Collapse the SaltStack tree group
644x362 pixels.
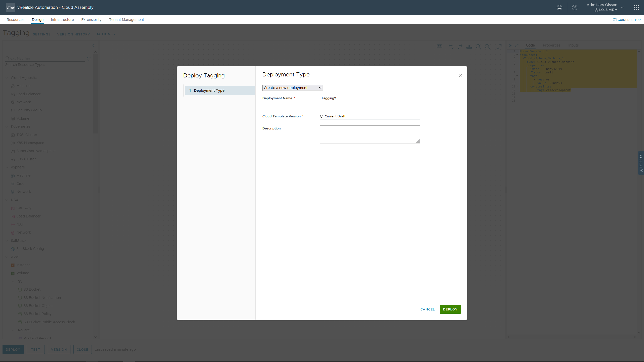pos(7,241)
